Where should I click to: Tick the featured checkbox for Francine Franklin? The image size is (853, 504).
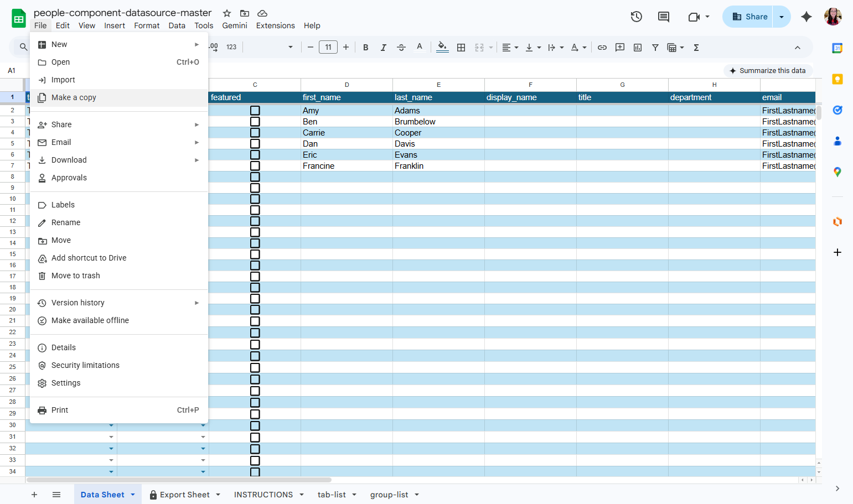click(255, 166)
